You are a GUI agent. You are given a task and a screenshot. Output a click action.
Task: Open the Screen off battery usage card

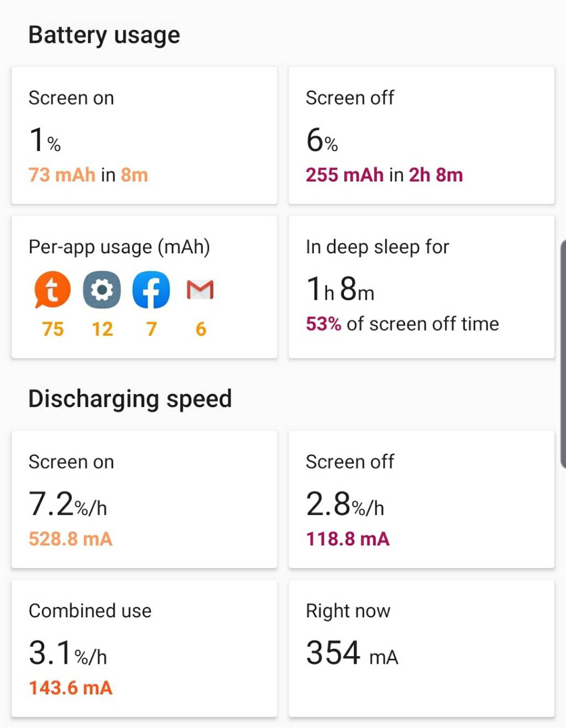pos(421,136)
